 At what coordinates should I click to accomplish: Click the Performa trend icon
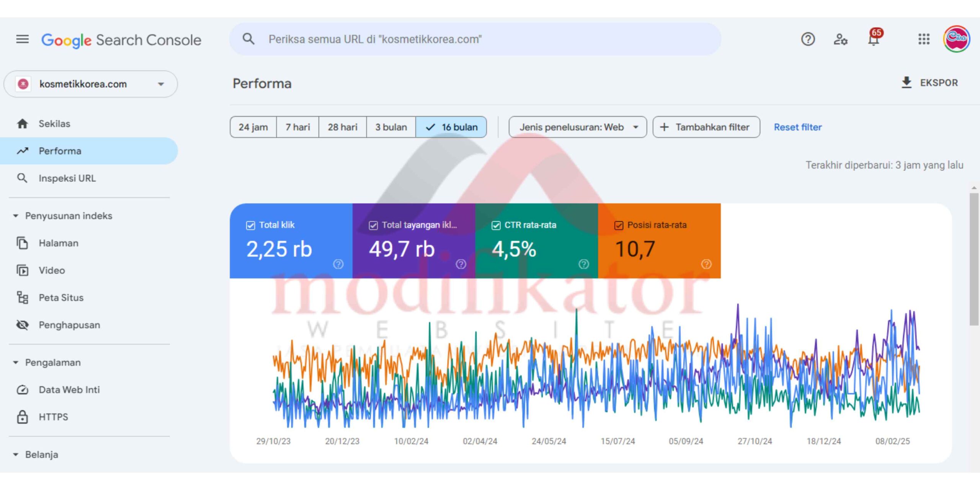coord(22,151)
